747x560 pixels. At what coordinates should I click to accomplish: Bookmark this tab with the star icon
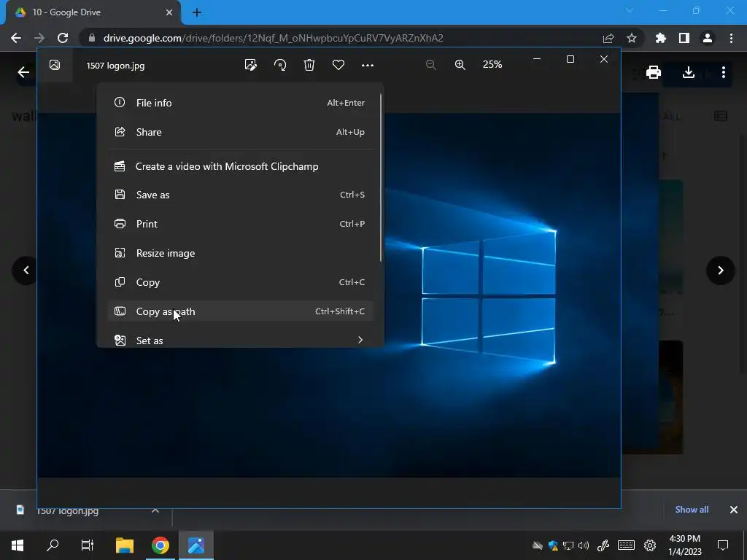coord(632,38)
